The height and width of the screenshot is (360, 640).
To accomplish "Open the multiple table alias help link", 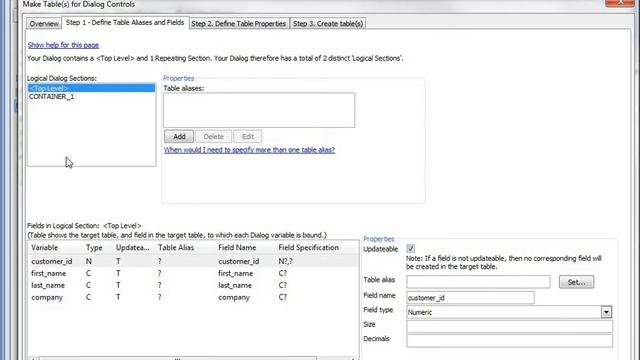I will coord(249,150).
